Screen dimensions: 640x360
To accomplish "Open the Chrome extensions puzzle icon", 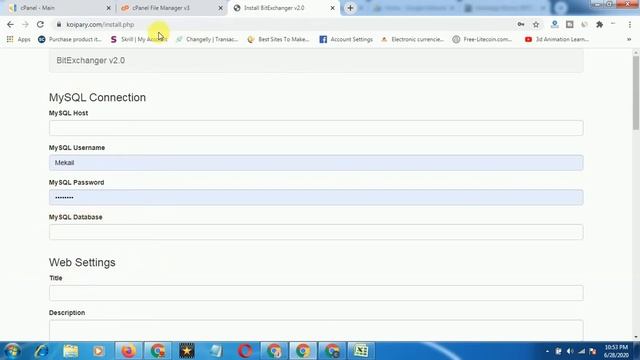I will pos(599,24).
